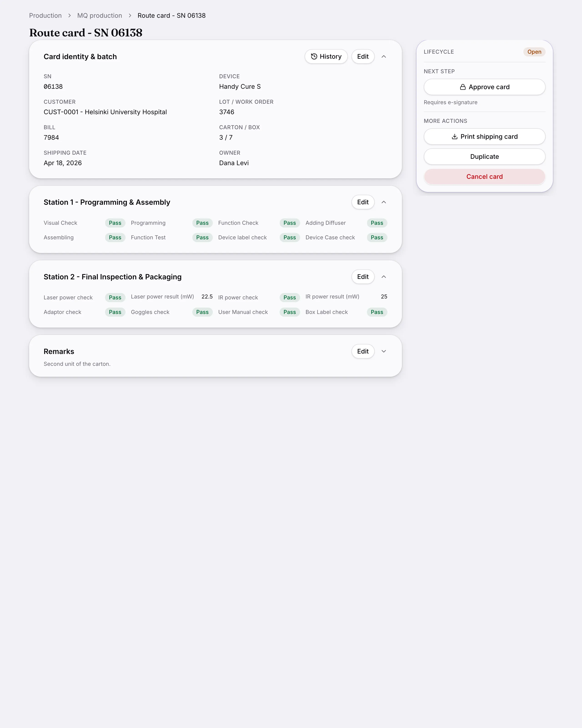582x728 pixels.
Task: Cancel the route card
Action: pos(484,177)
